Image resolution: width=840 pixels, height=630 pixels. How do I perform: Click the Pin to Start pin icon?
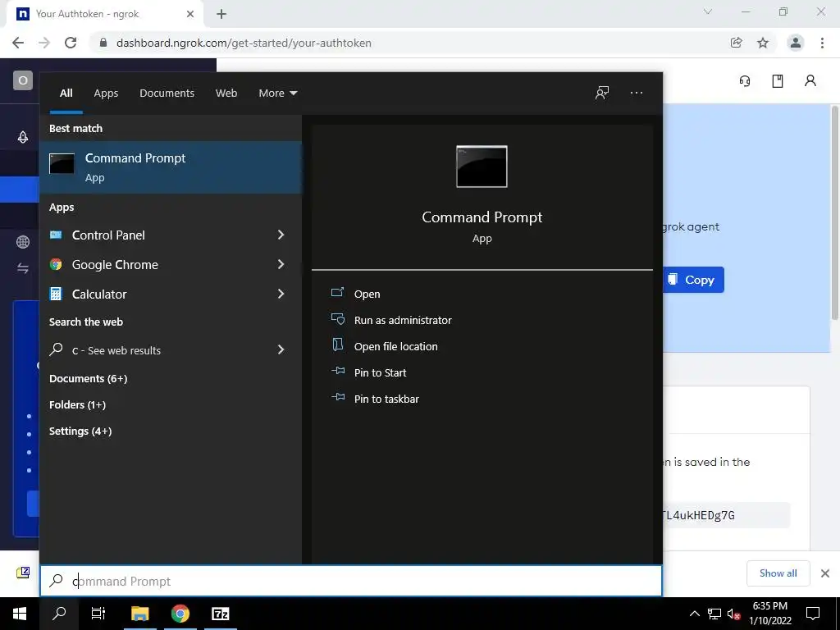coord(337,371)
